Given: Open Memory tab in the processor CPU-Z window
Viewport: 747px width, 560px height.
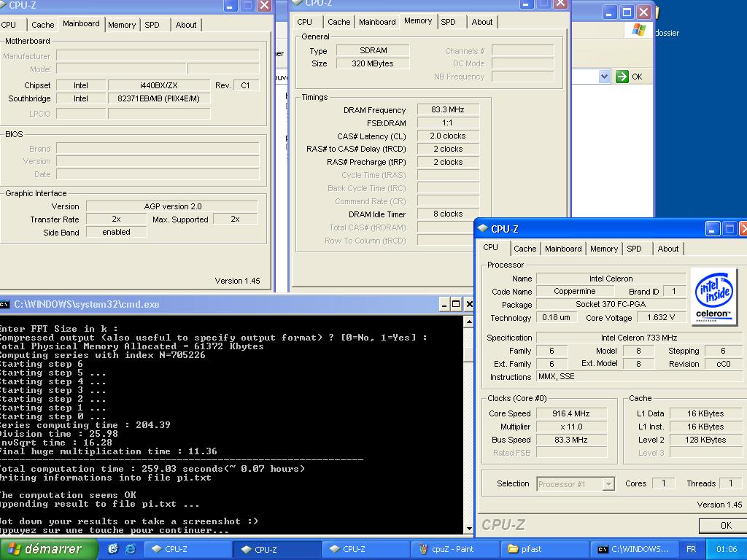Looking at the screenshot, I should point(603,249).
